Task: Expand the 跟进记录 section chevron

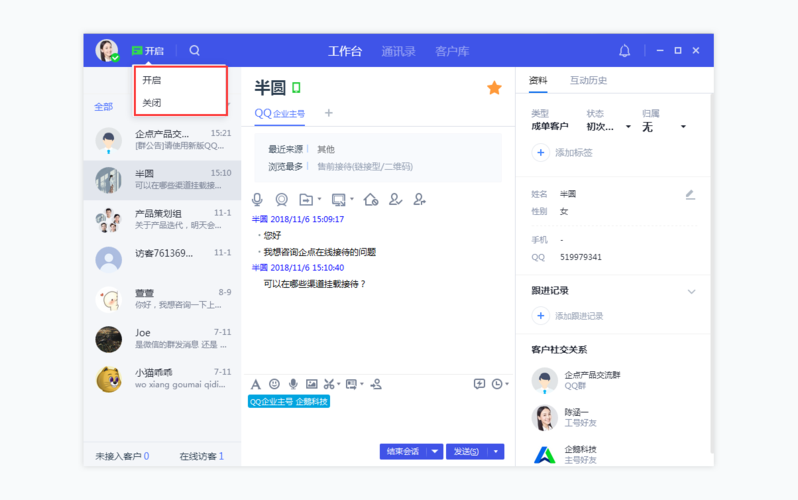Action: click(691, 292)
